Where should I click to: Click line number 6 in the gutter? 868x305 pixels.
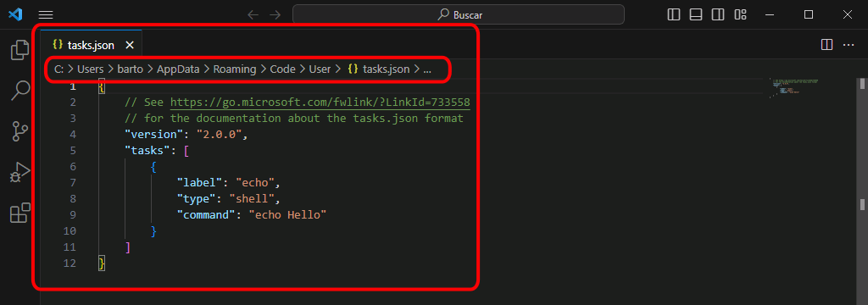pos(73,167)
